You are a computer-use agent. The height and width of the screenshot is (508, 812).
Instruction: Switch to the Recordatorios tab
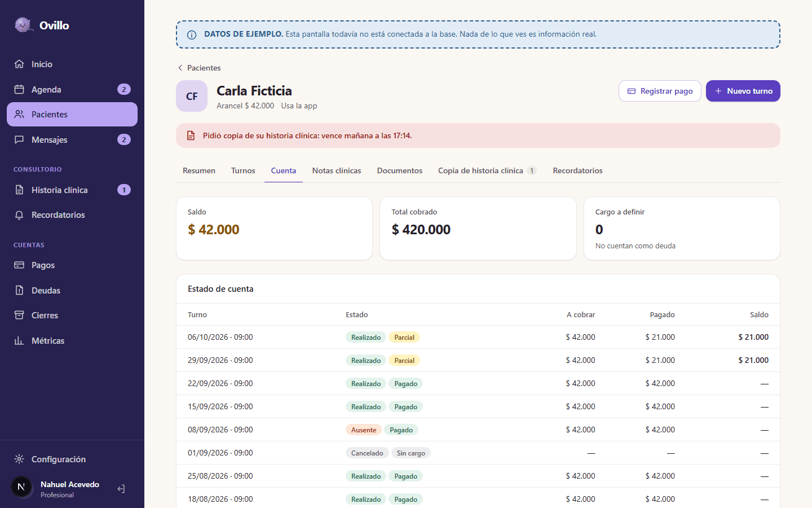(577, 170)
